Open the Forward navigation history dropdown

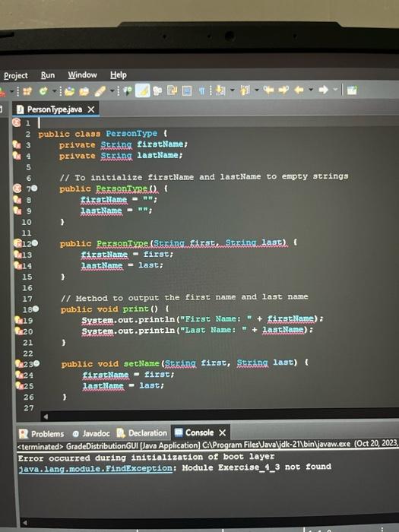click(335, 90)
